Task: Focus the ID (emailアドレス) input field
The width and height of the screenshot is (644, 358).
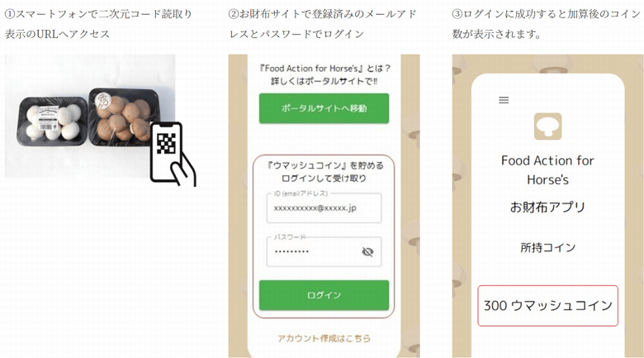Action: click(x=324, y=208)
